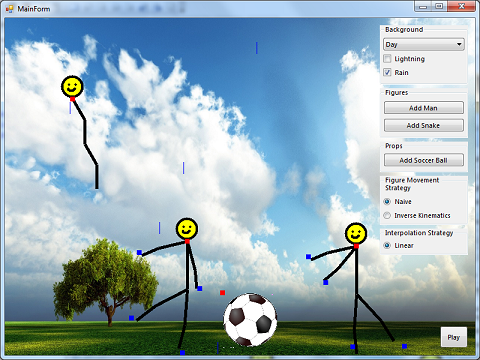Select the right stick man's red neck handle

click(356, 246)
